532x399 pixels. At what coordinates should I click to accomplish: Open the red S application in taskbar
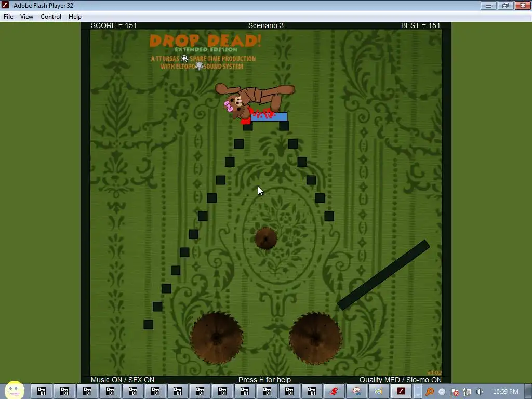coord(334,392)
